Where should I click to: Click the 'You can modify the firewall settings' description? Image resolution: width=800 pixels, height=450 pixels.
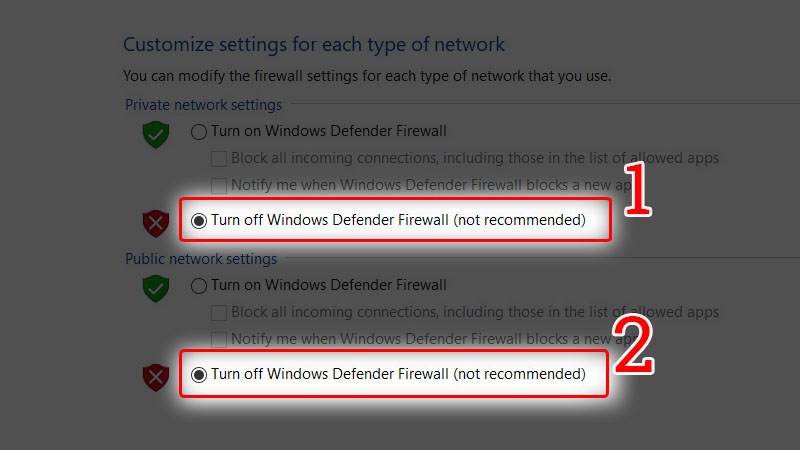tap(366, 75)
